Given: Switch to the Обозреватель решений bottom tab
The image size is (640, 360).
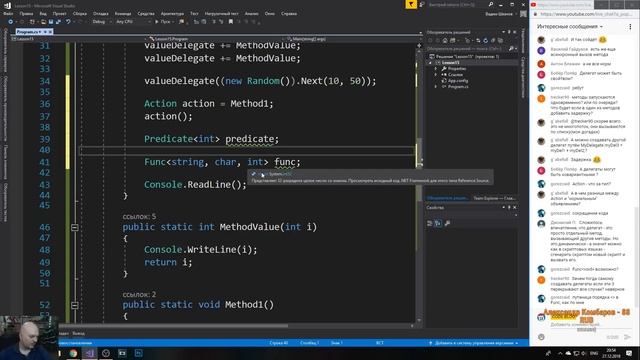Looking at the screenshot, I should pos(448,198).
